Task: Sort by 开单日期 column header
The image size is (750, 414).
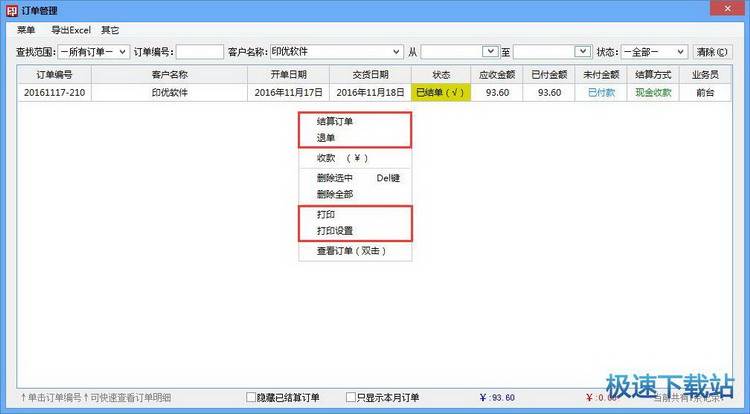Action: point(288,75)
